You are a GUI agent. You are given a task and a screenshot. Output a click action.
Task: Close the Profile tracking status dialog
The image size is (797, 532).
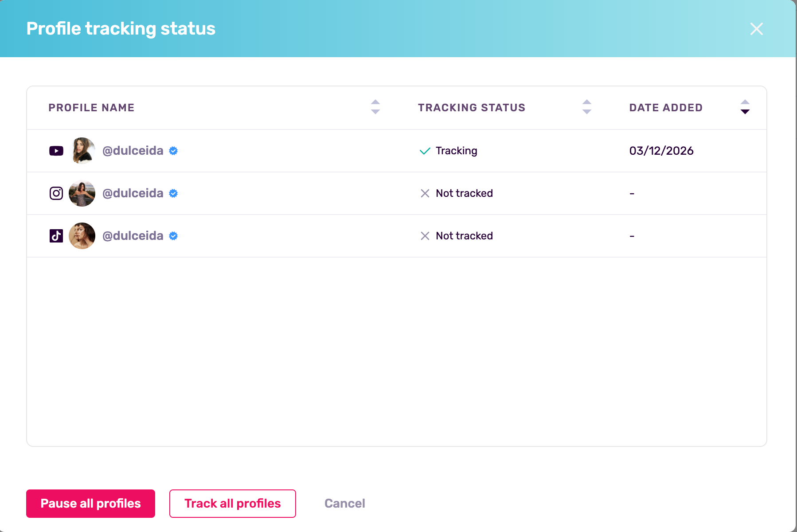tap(756, 29)
